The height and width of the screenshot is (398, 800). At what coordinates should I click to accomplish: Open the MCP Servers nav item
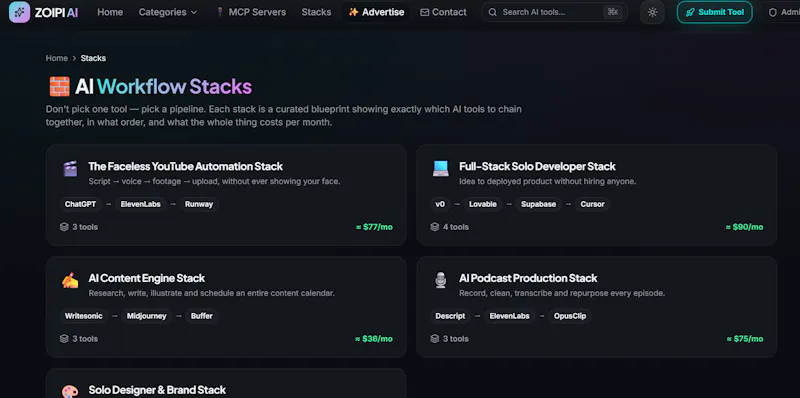[251, 12]
